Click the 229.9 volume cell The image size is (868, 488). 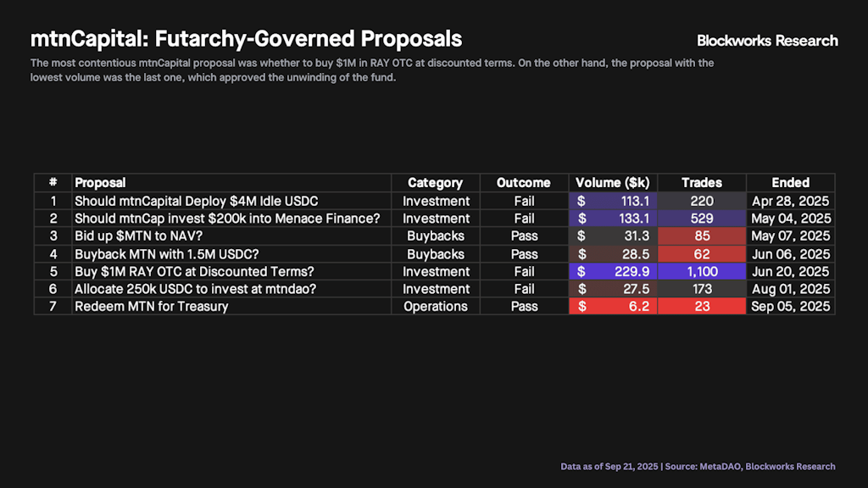click(x=612, y=271)
